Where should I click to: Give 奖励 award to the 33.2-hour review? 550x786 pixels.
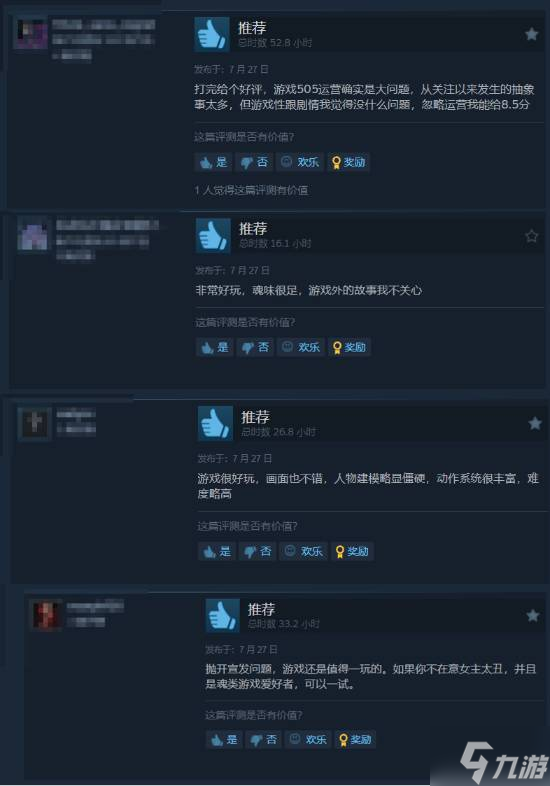[x=355, y=739]
